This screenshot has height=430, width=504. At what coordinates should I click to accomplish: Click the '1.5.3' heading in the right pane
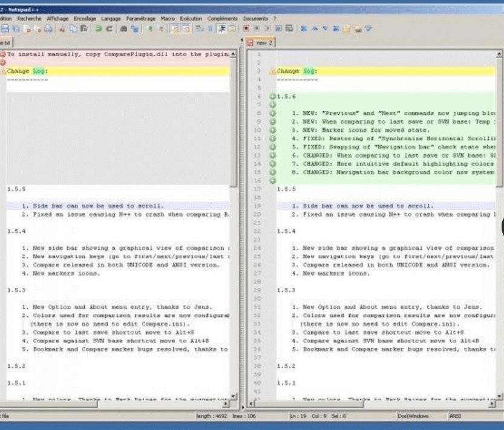coord(286,290)
